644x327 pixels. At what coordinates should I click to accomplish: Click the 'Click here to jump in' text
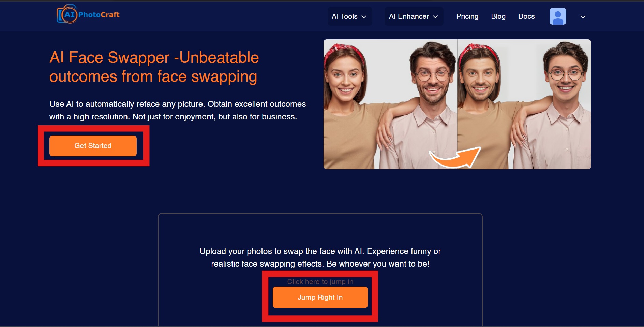(320, 282)
